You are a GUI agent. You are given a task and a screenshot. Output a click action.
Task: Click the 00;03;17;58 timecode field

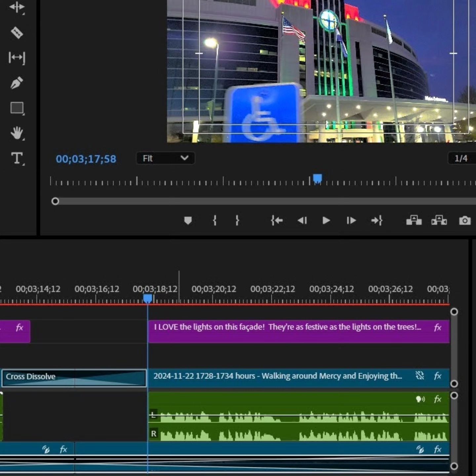pos(86,159)
